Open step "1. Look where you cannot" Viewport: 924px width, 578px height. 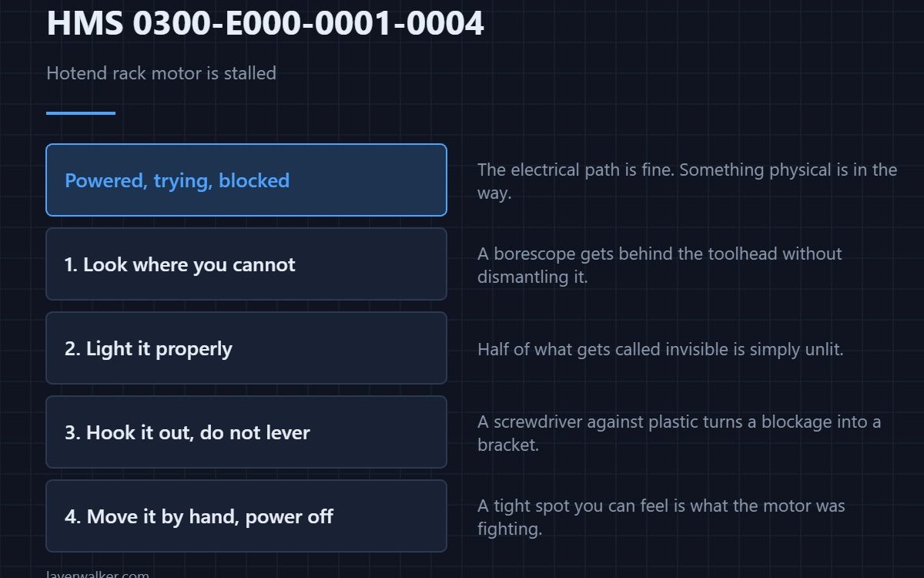tap(246, 264)
